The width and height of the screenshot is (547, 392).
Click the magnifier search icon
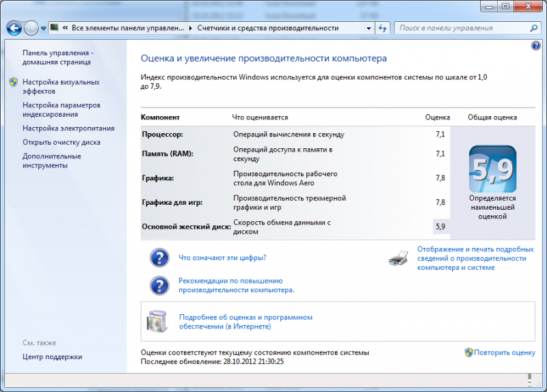[534, 28]
